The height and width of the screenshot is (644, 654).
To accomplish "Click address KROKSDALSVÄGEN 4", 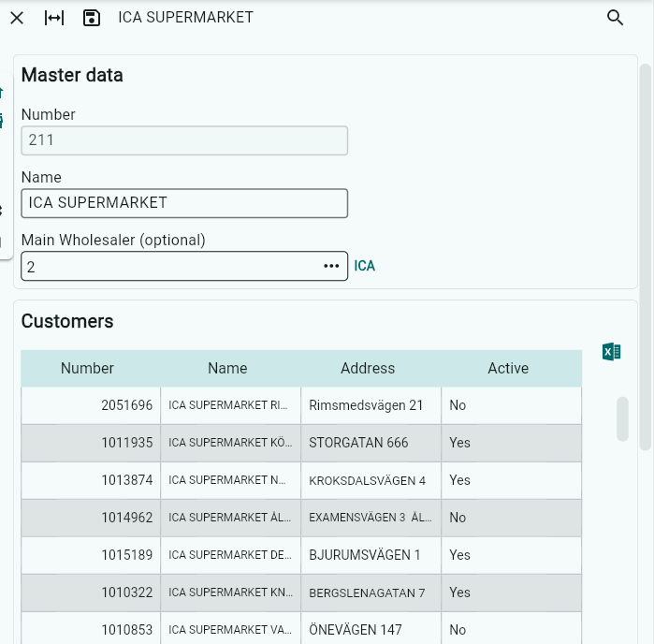I will [x=367, y=481].
